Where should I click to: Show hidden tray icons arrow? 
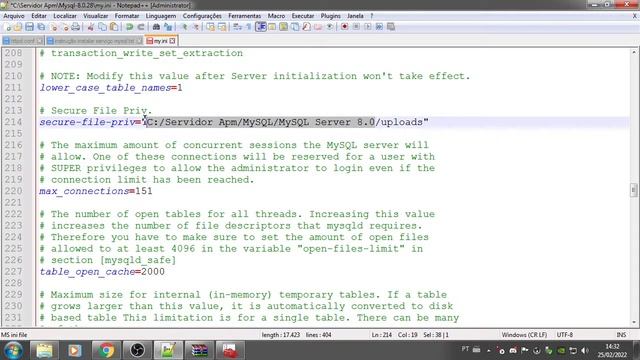pyautogui.click(x=489, y=351)
